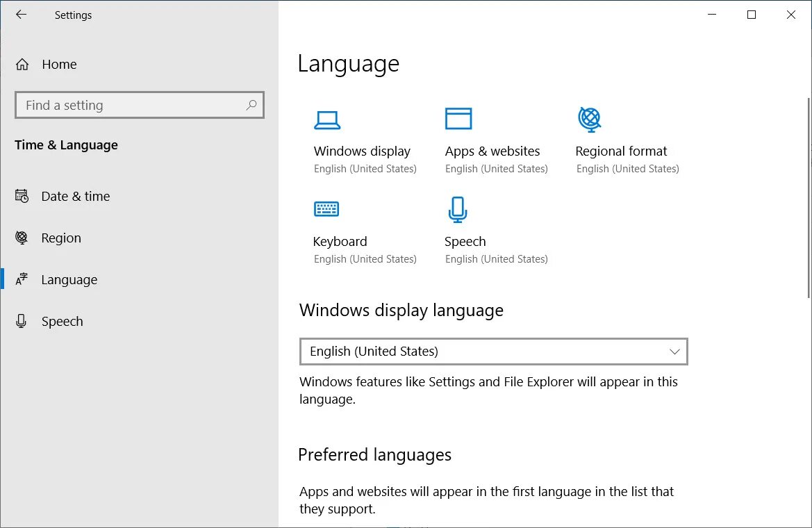812x528 pixels.
Task: Click the Speech microphone icon on the page
Action: [x=457, y=208]
